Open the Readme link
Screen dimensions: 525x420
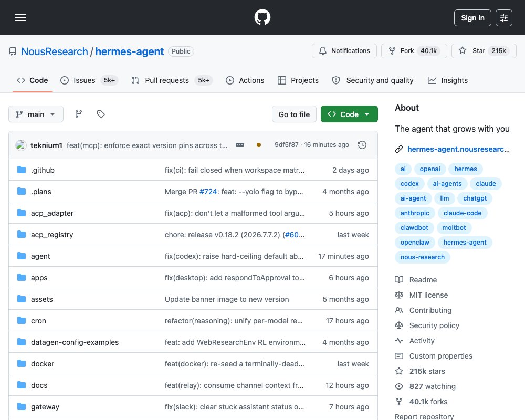click(416, 280)
